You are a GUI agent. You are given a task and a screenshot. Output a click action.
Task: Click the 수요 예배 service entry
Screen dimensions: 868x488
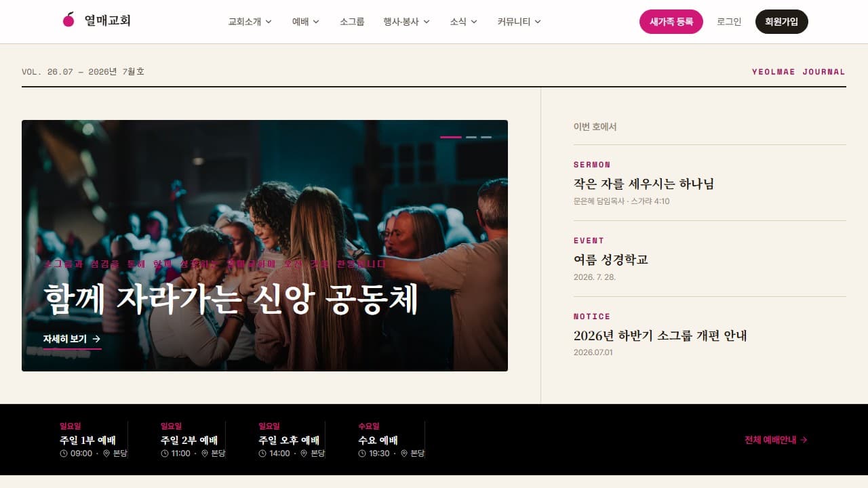[x=391, y=440]
